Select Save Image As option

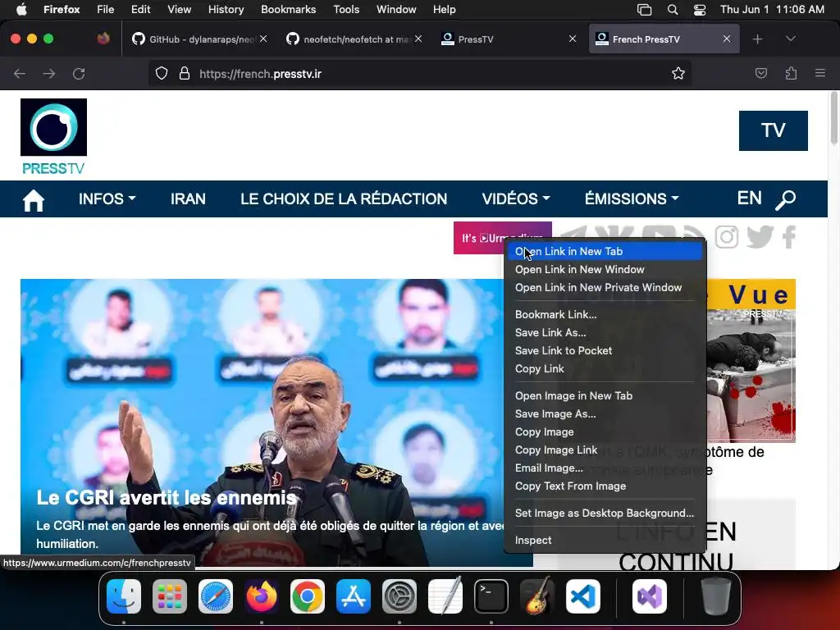tap(605, 414)
